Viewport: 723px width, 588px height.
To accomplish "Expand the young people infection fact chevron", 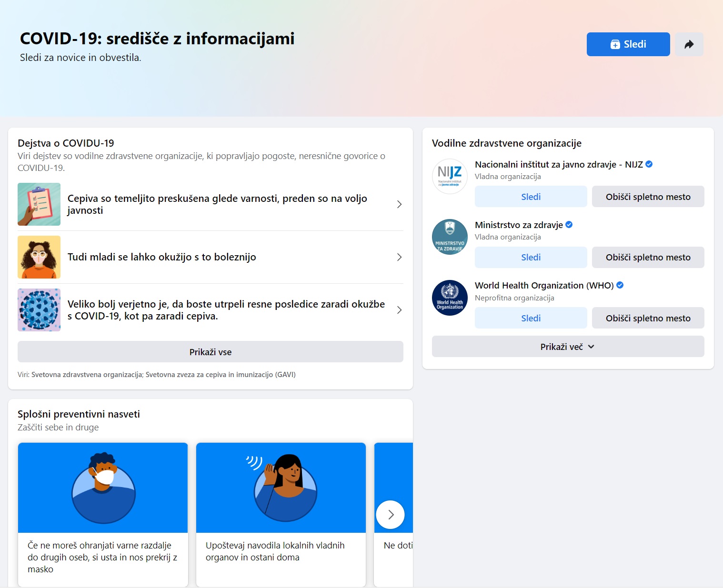I will (399, 257).
